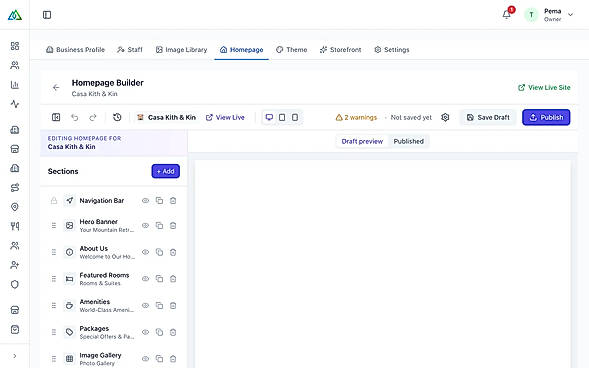The width and height of the screenshot is (589, 368).
Task: Delete the About Us section
Action: coord(173,252)
